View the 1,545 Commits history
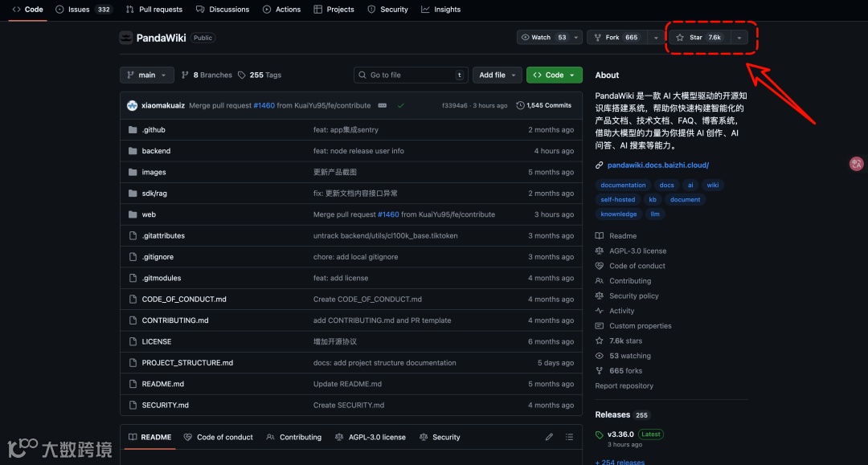The image size is (868, 465). click(x=543, y=105)
